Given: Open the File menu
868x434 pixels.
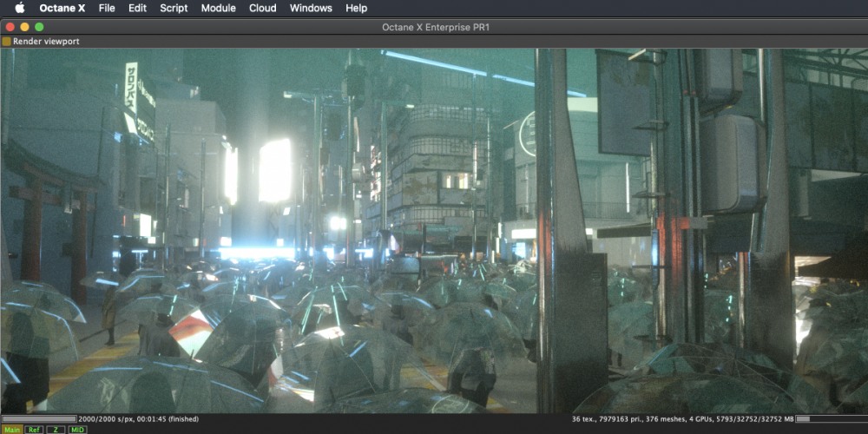Looking at the screenshot, I should [107, 8].
